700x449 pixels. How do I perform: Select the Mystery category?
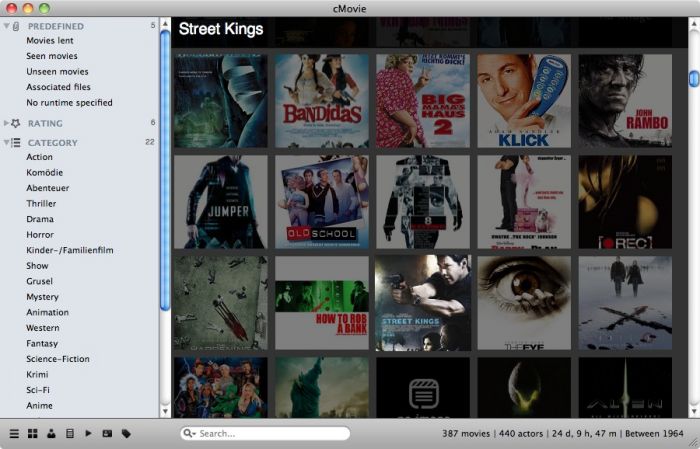[x=42, y=297]
